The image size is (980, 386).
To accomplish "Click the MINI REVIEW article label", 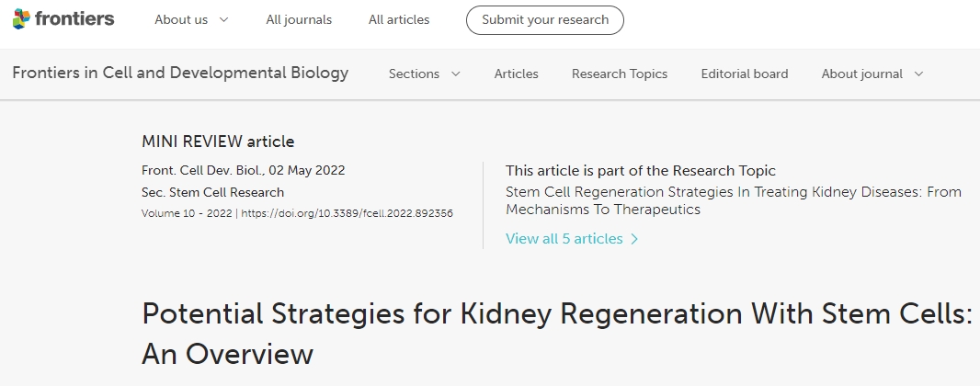I will point(218,142).
